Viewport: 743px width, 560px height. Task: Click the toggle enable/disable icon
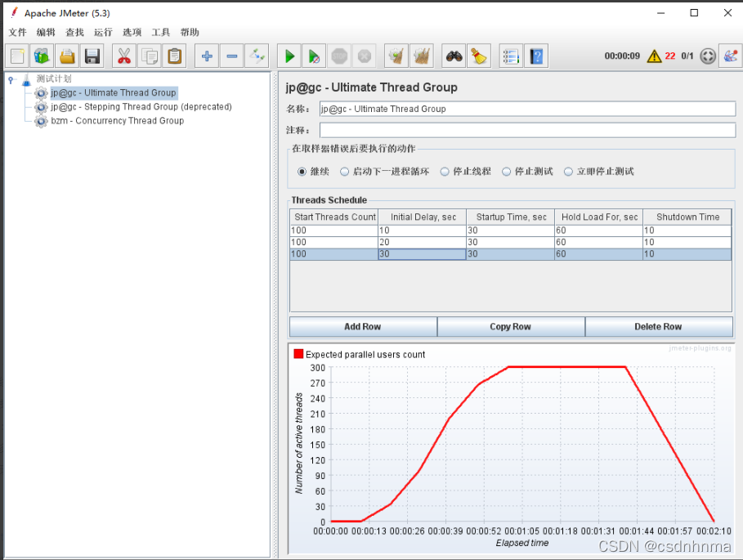click(257, 56)
